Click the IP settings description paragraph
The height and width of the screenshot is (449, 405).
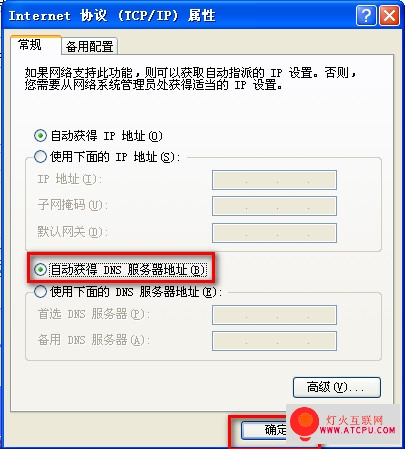pos(190,79)
